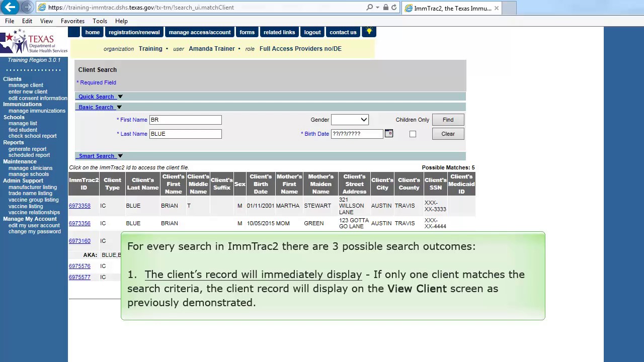Open client ID 6973160
The image size is (644, 362).
(x=79, y=241)
